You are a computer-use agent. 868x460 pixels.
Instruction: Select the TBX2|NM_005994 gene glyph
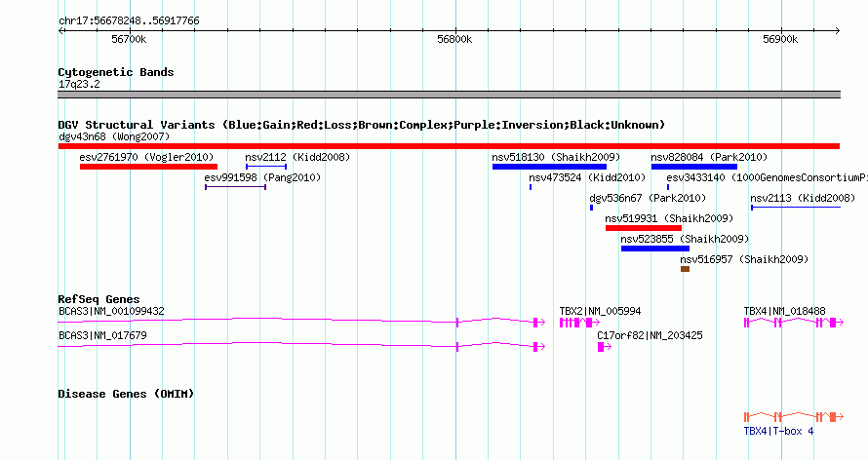(x=579, y=322)
